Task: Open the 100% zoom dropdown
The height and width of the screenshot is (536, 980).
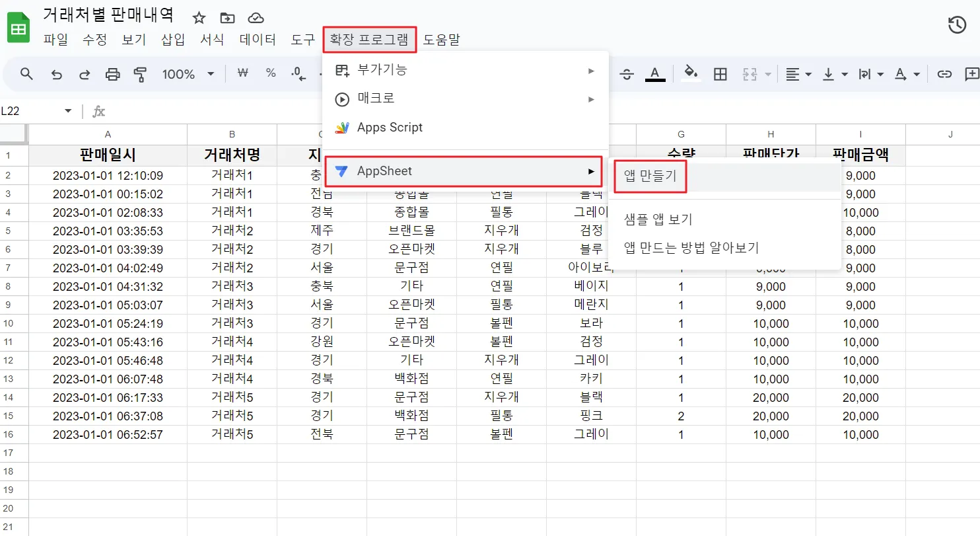Action: tap(189, 74)
